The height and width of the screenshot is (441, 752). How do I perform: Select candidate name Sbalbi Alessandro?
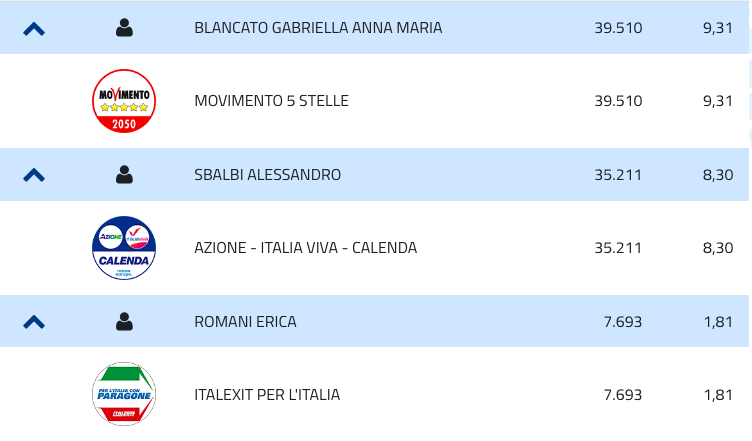click(267, 175)
